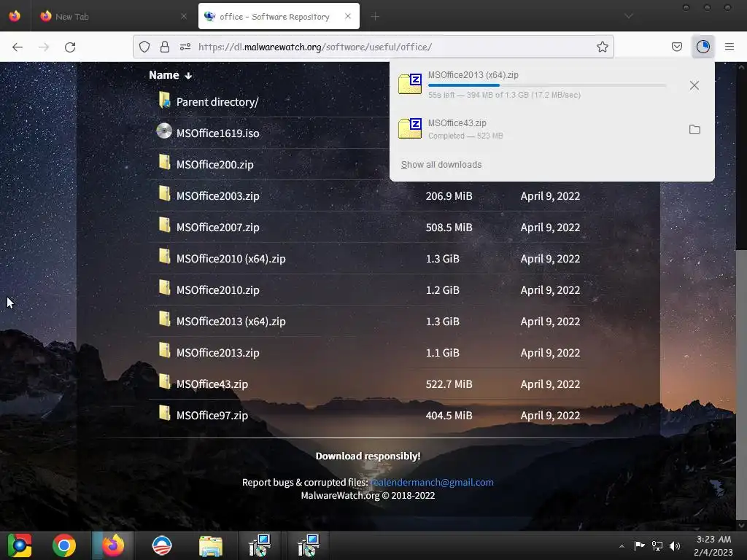Download MSOffice97.zip
The height and width of the screenshot is (560, 747).
click(212, 416)
